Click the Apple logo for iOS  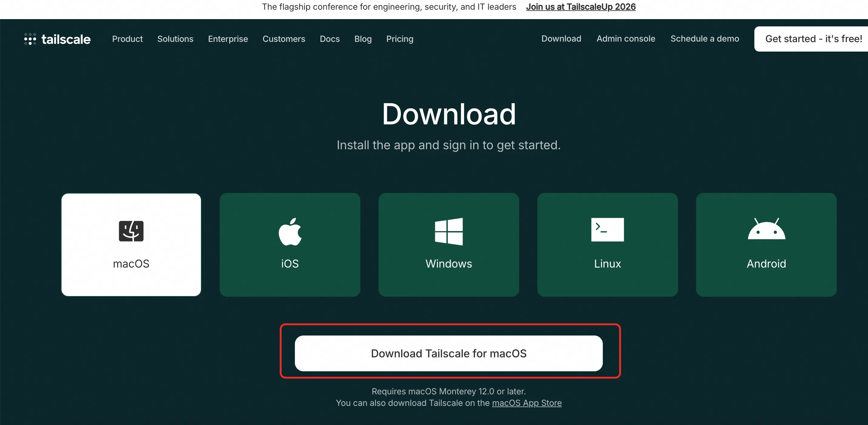pyautogui.click(x=290, y=231)
